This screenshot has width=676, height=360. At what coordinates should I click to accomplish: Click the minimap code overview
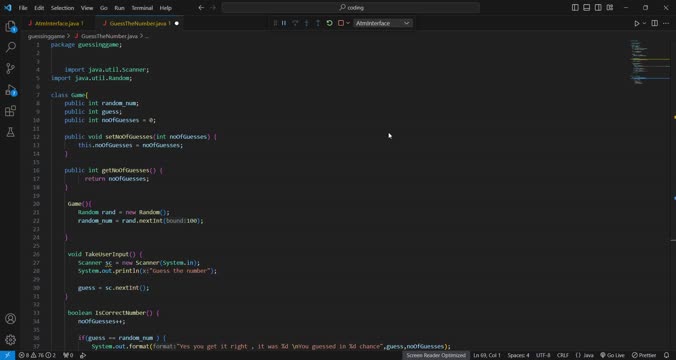[649, 62]
